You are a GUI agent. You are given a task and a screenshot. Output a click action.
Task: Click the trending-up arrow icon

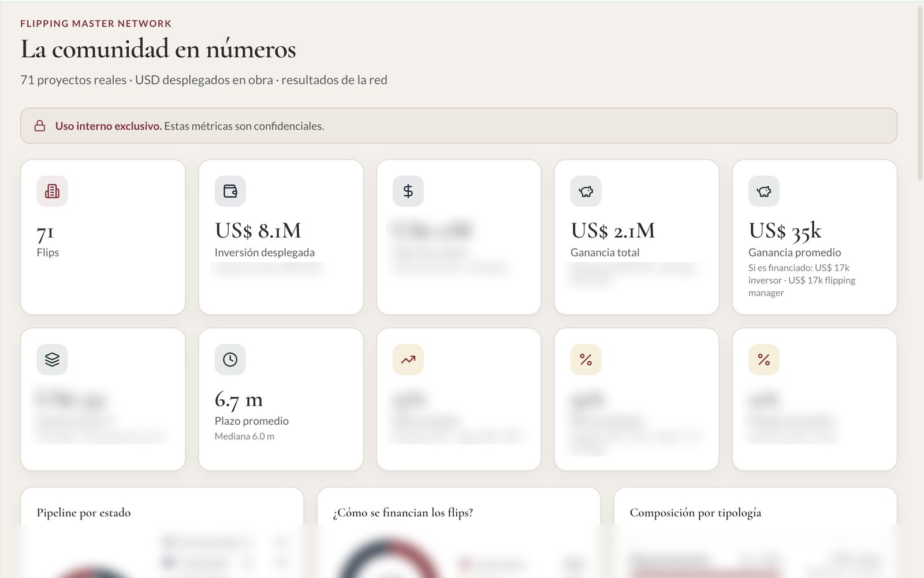coord(408,360)
